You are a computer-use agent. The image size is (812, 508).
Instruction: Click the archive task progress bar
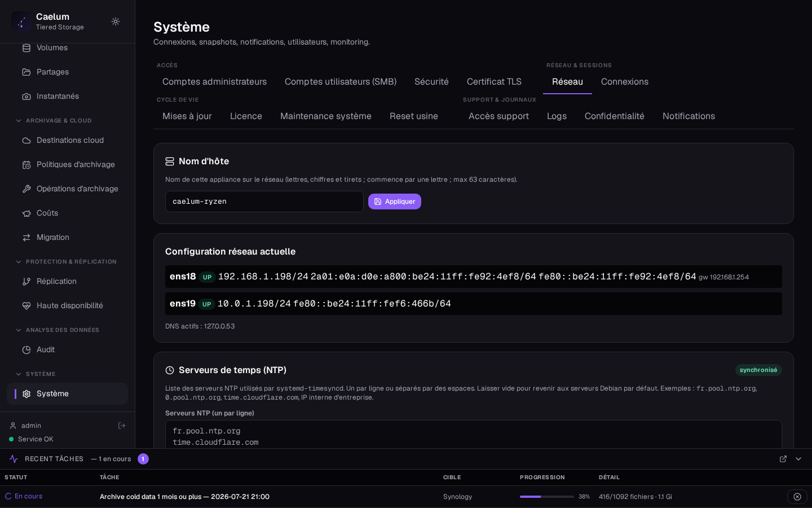tap(546, 497)
